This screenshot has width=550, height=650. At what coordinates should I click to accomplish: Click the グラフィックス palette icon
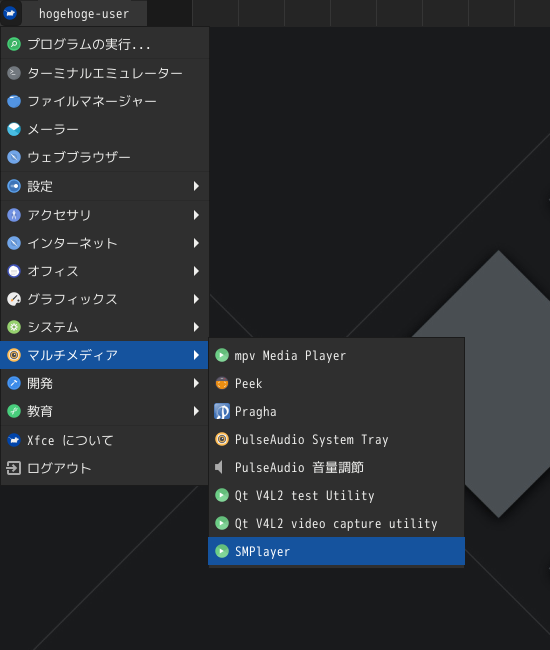(14, 299)
